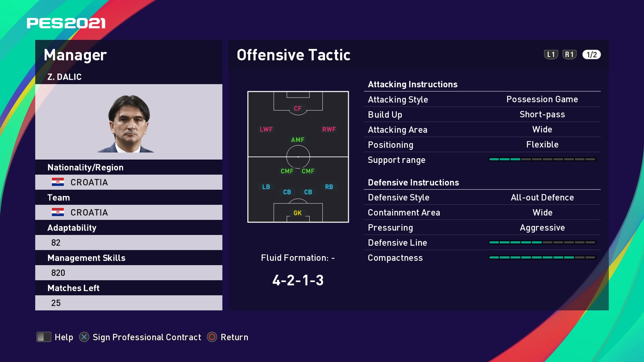644x362 pixels.
Task: Select the CMF left position on formation
Action: [x=287, y=171]
